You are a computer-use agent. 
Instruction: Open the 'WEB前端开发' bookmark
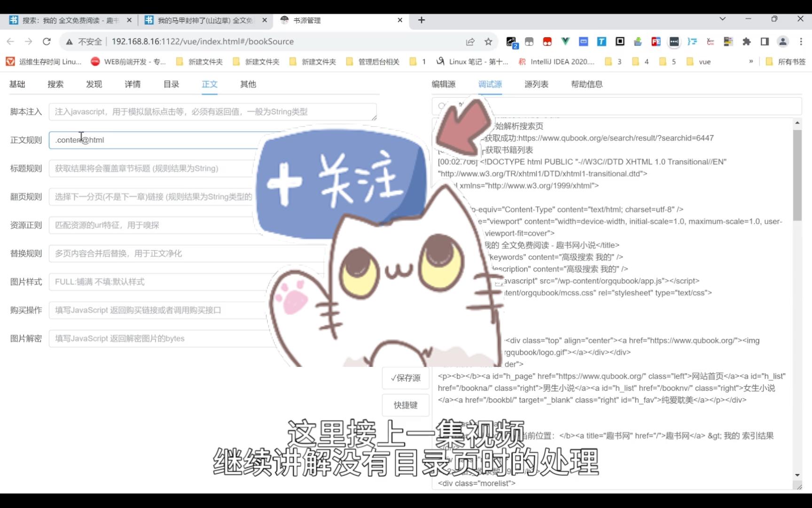point(128,62)
